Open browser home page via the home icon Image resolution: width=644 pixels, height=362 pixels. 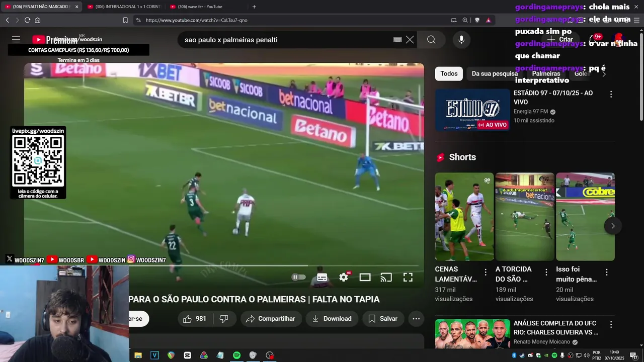[37, 20]
